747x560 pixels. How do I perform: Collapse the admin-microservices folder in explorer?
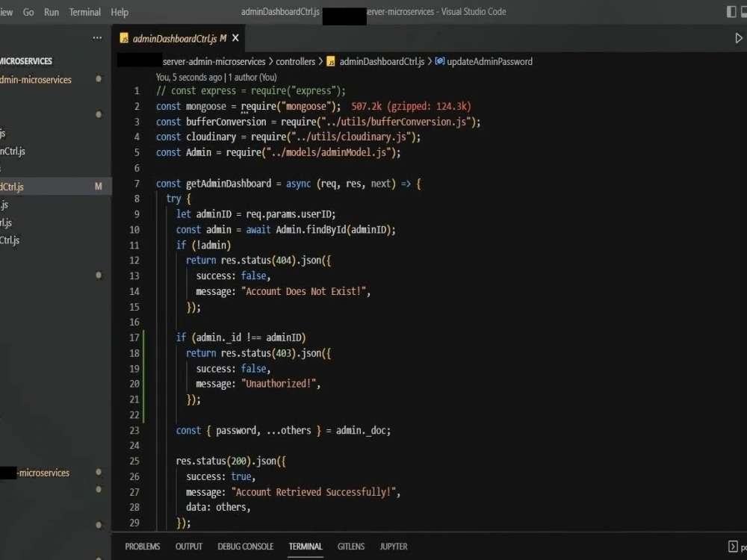click(x=36, y=80)
